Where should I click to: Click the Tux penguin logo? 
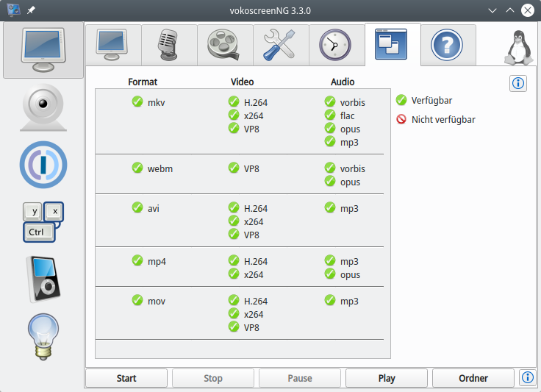tap(518, 48)
